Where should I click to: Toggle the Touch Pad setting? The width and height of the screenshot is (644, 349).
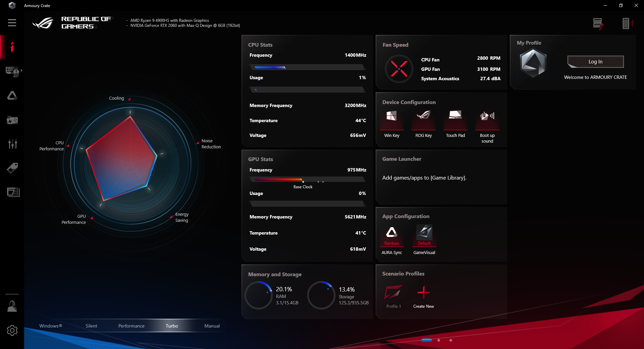[x=455, y=124]
